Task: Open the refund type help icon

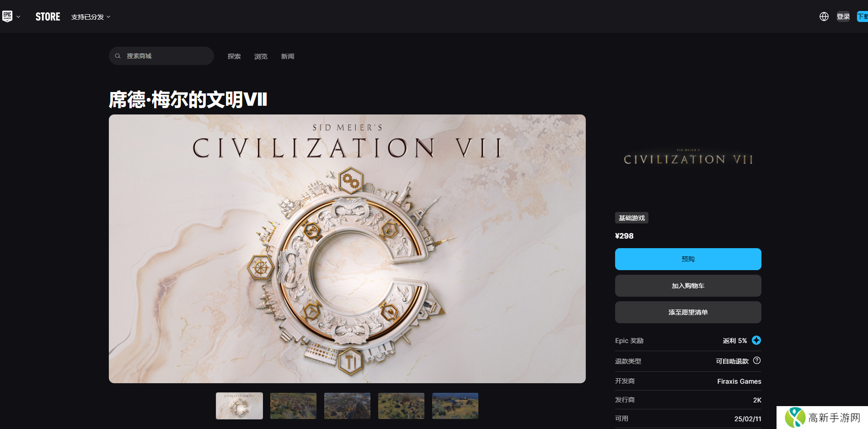Action: tap(757, 360)
